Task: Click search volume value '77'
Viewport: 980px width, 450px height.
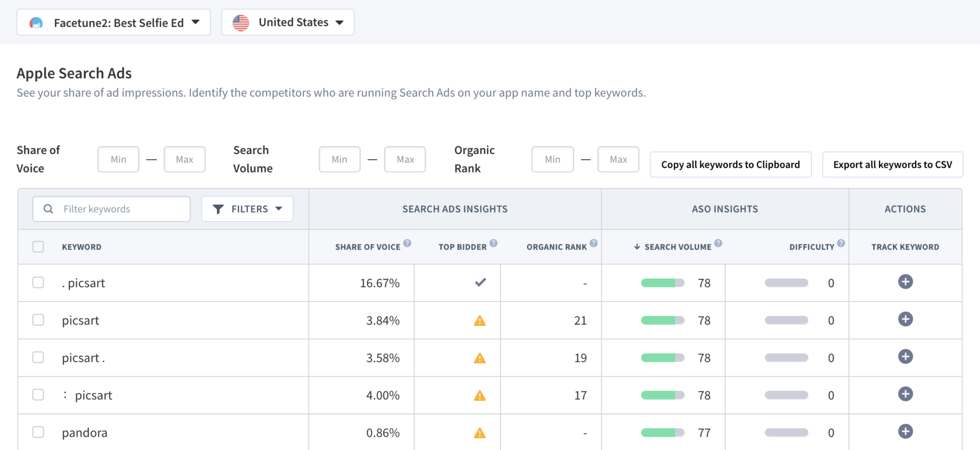Action: tap(704, 433)
